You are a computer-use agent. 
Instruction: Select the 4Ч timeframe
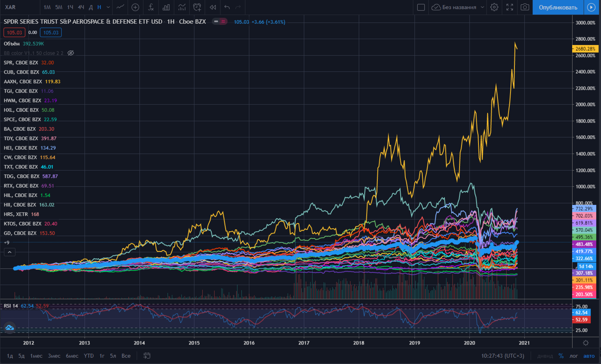(x=81, y=7)
